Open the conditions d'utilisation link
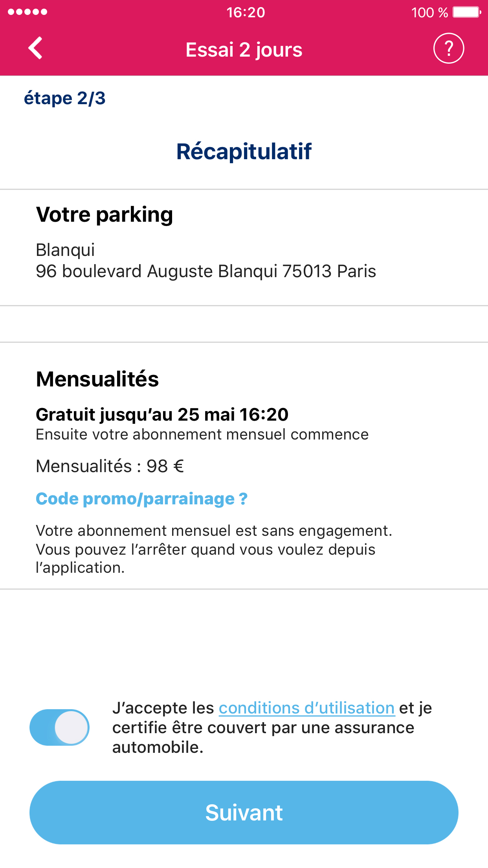Screen dimensions: 488x868 pos(306,708)
